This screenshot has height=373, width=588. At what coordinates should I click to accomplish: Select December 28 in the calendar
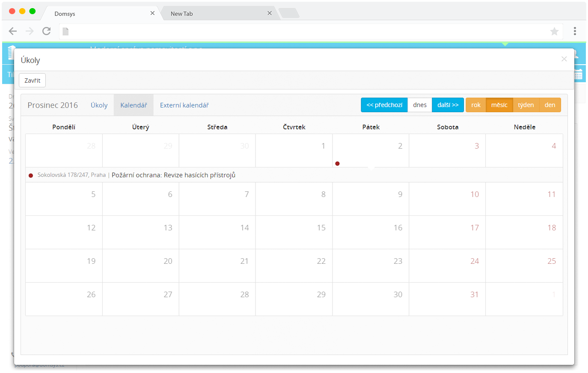(217, 299)
